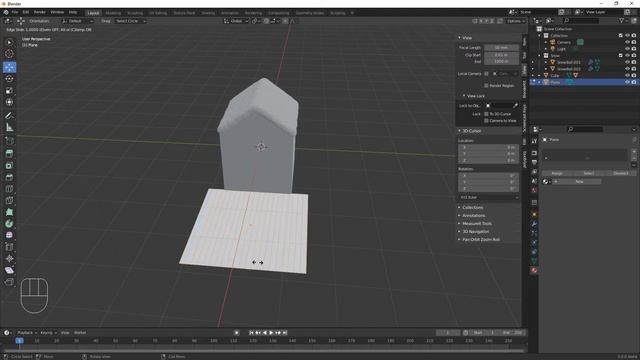Select the Move tool in the left toolbar

[x=9, y=67]
